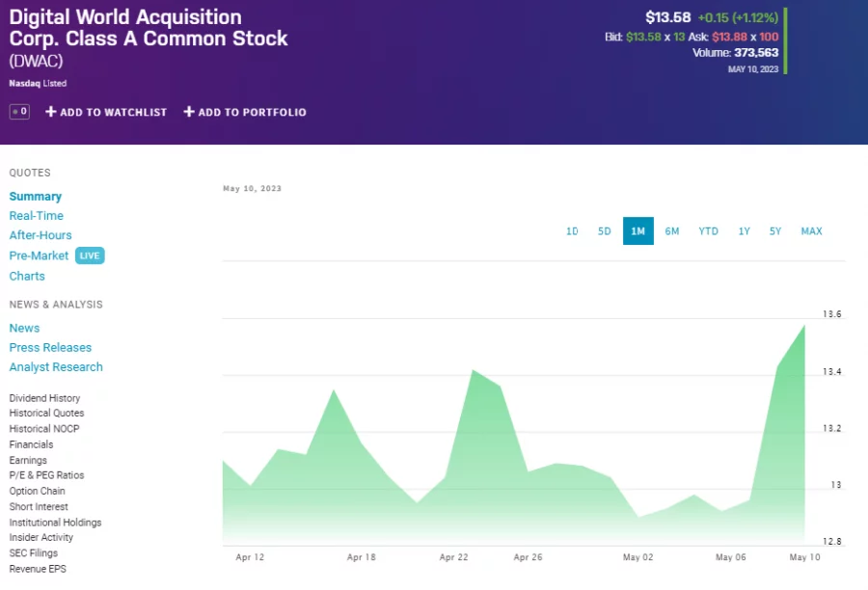Click the Apr 22 peak on the chart
The image size is (868, 590).
click(x=473, y=370)
